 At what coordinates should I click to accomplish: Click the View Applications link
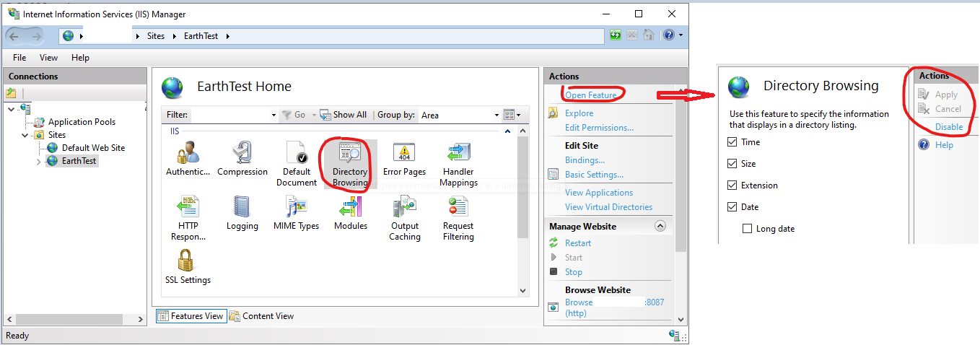(x=599, y=192)
